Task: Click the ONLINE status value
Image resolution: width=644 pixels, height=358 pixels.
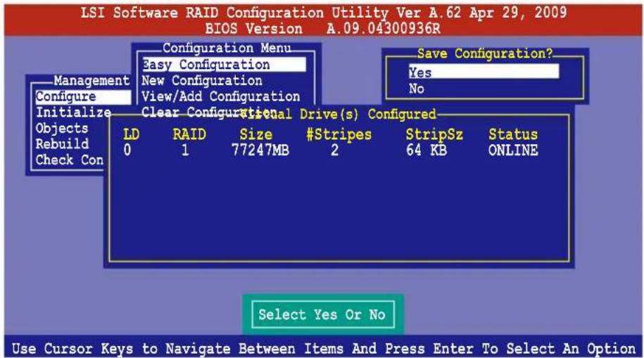Action: tap(513, 151)
